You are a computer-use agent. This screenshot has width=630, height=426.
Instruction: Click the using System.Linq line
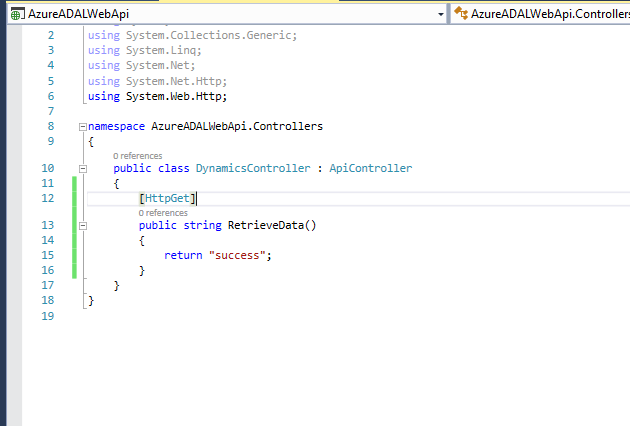tap(145, 51)
